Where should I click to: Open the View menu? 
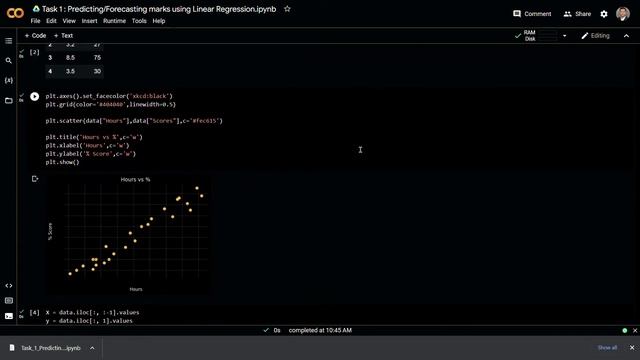coord(69,21)
